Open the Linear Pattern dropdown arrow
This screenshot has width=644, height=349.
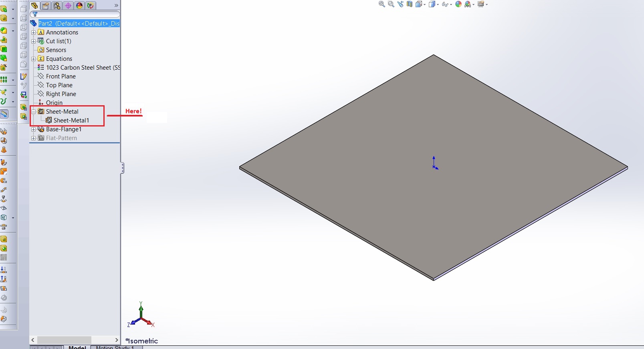pyautogui.click(x=13, y=80)
